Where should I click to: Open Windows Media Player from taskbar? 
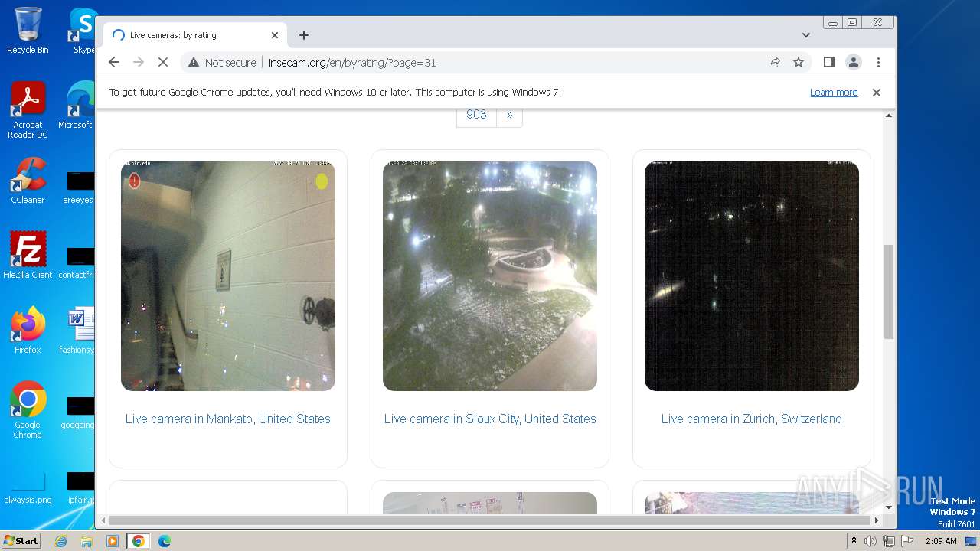(113, 541)
